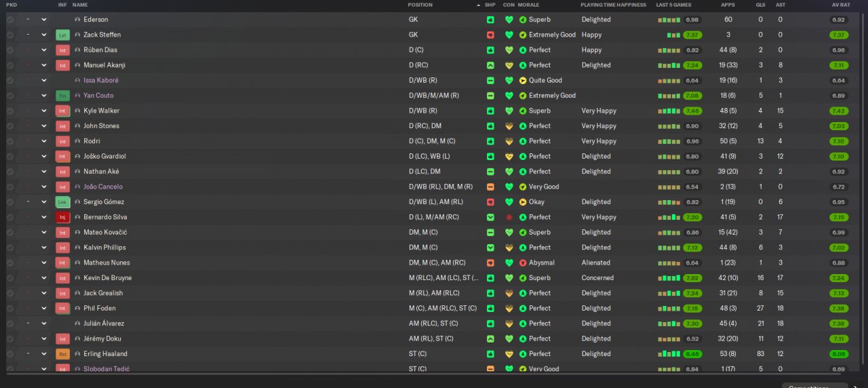
Task: Sort the squad by the NAME column header
Action: click(80, 5)
